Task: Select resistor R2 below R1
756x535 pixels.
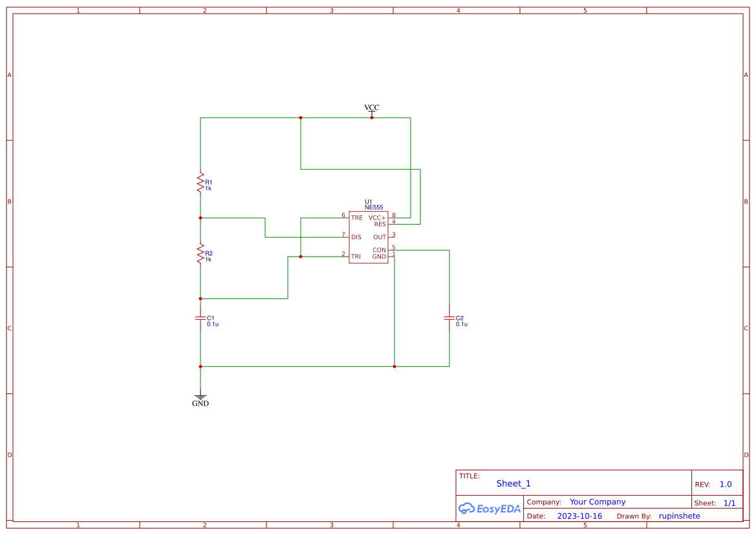Action: [200, 254]
